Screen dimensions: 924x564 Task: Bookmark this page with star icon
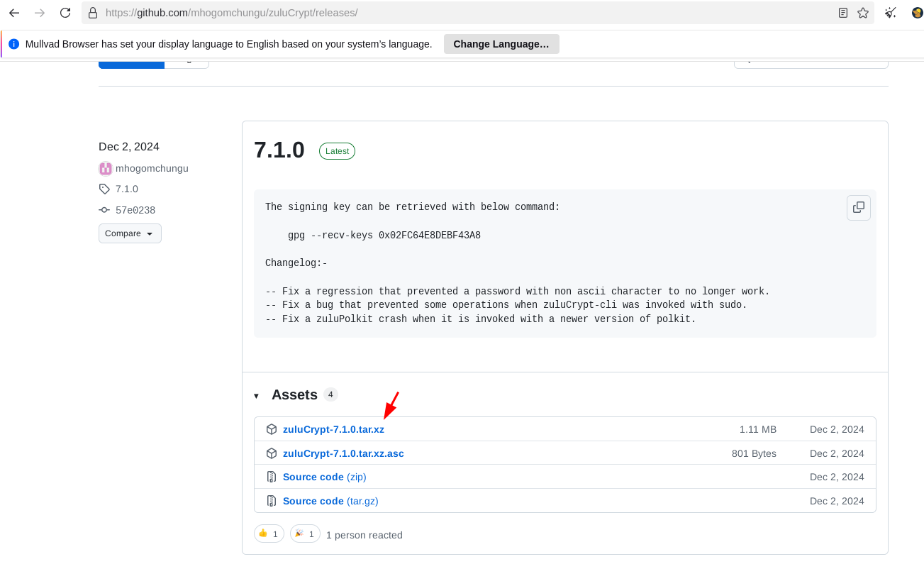coord(862,13)
